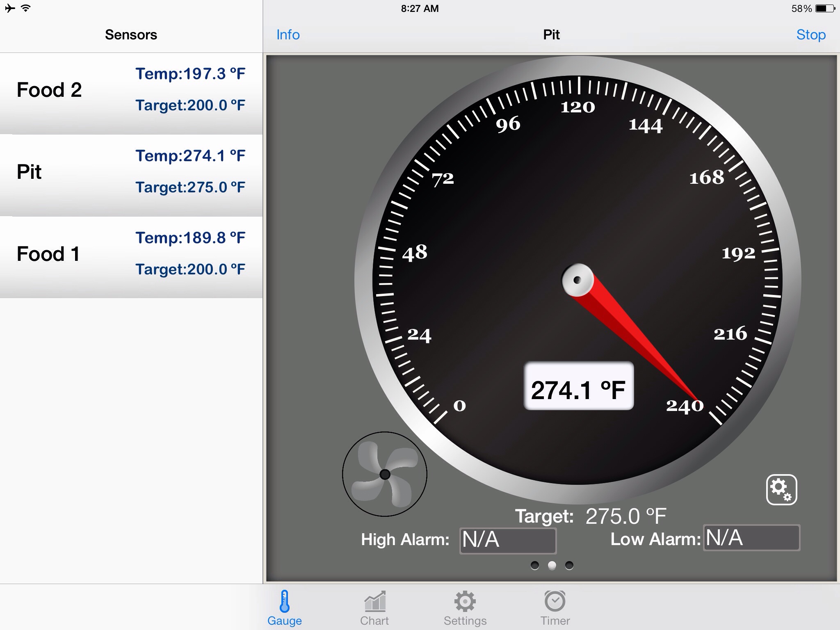Open the Settings gear tab
This screenshot has height=630, width=840.
click(x=465, y=602)
